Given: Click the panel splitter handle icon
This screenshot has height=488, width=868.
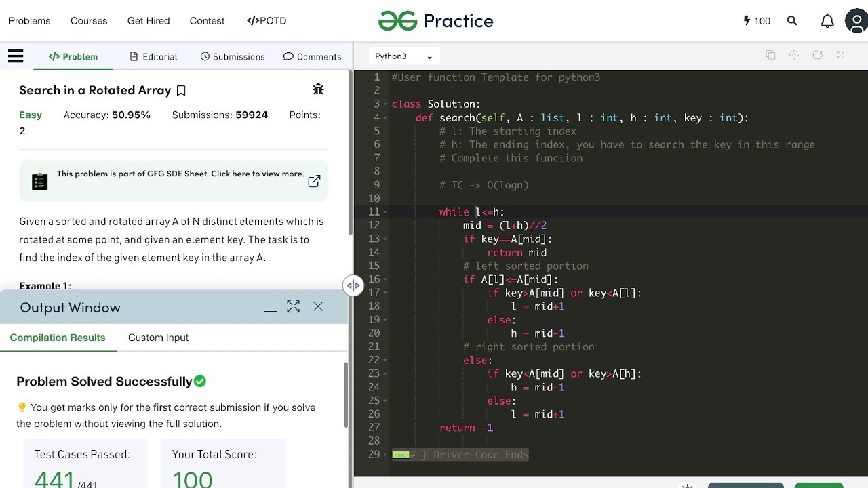Looking at the screenshot, I should tap(353, 285).
